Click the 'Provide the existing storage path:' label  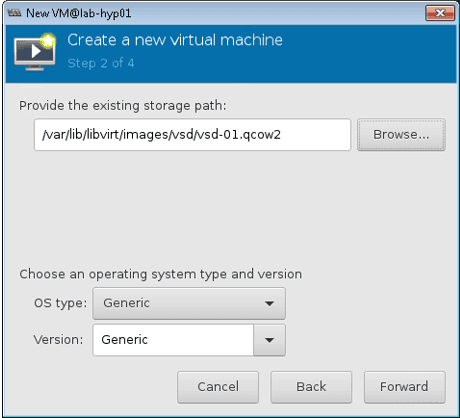[x=123, y=106]
